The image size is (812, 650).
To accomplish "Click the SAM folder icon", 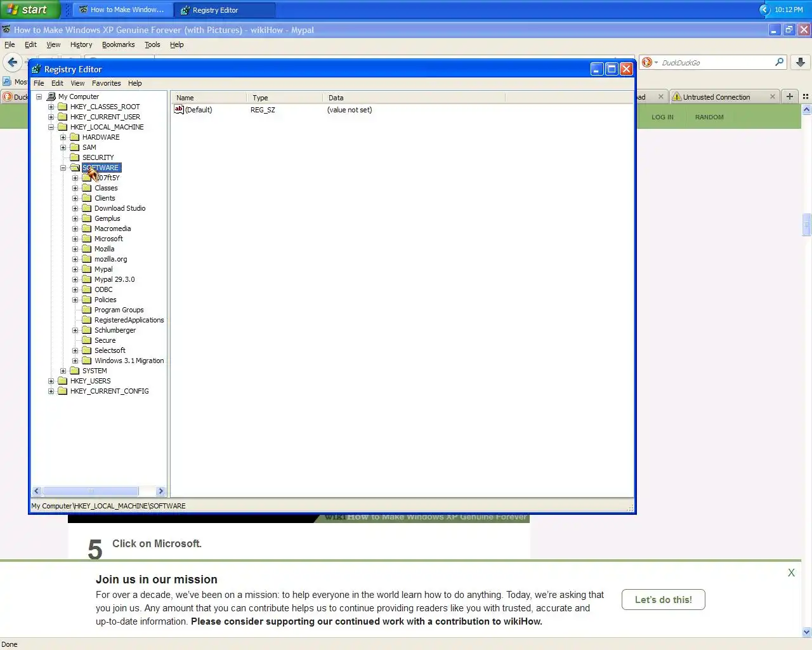I will coord(75,147).
